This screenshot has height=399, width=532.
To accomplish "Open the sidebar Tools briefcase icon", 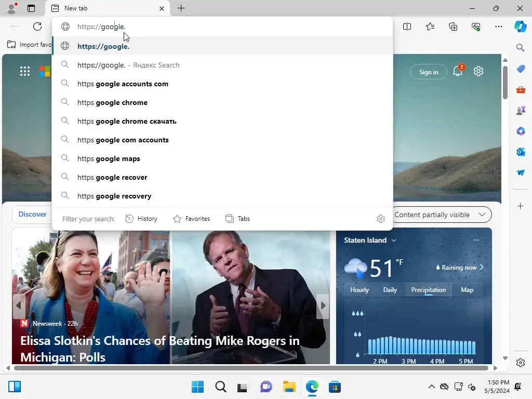I will point(521,90).
